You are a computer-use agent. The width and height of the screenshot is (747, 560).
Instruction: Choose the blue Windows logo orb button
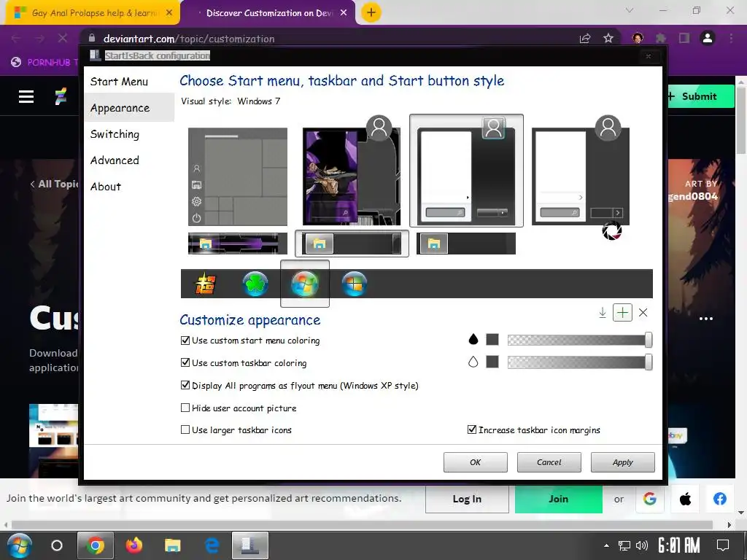[x=354, y=284]
